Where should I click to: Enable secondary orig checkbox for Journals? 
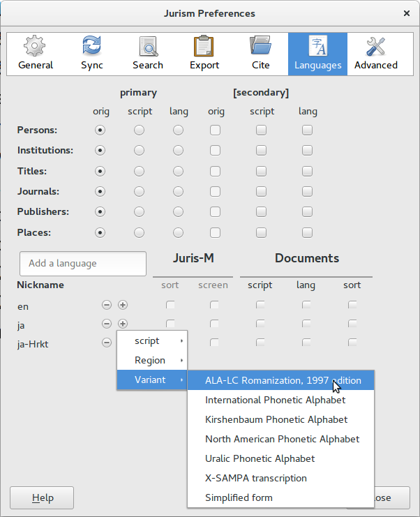click(x=216, y=191)
